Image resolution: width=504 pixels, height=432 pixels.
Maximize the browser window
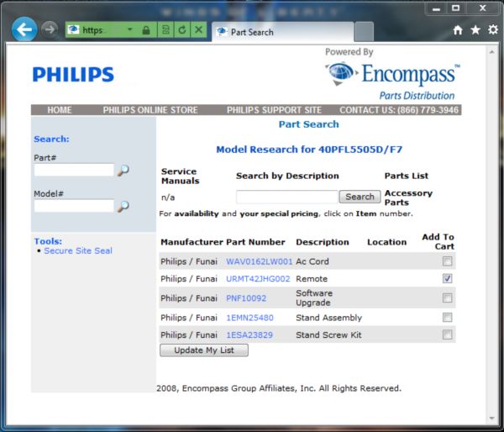pyautogui.click(x=455, y=8)
